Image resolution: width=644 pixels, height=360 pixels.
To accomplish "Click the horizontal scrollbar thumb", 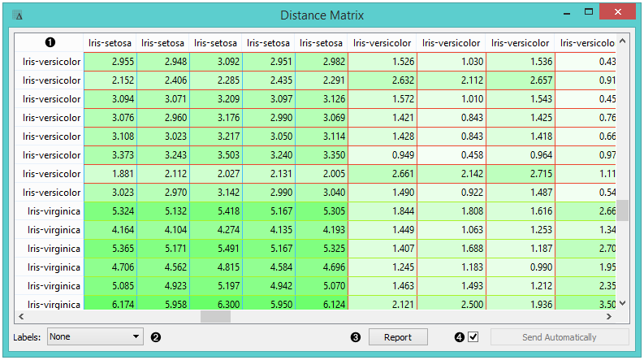I will point(215,317).
